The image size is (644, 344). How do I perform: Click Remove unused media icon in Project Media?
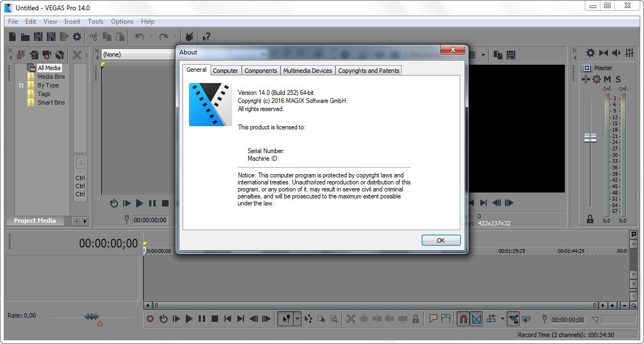click(22, 55)
